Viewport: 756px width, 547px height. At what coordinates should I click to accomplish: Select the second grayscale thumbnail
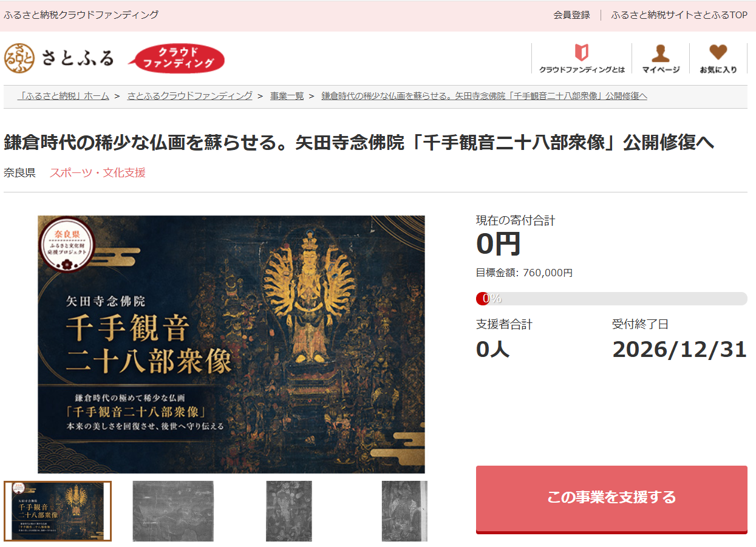173,511
